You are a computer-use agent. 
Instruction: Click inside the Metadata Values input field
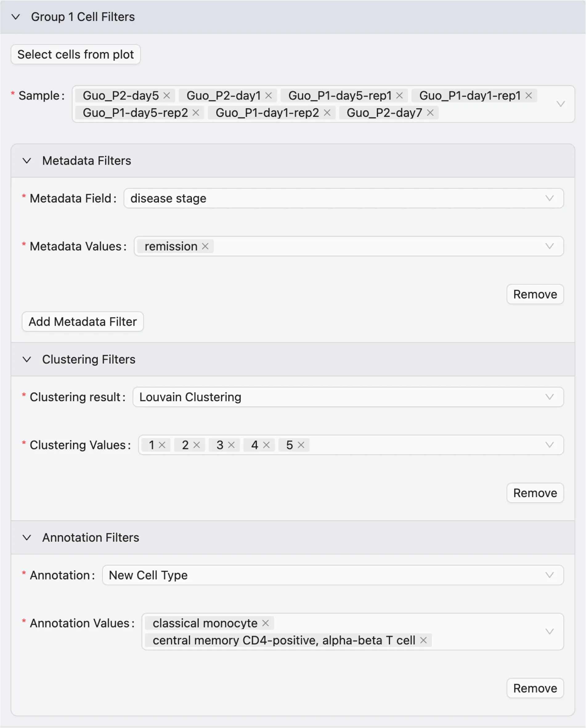pyautogui.click(x=371, y=246)
